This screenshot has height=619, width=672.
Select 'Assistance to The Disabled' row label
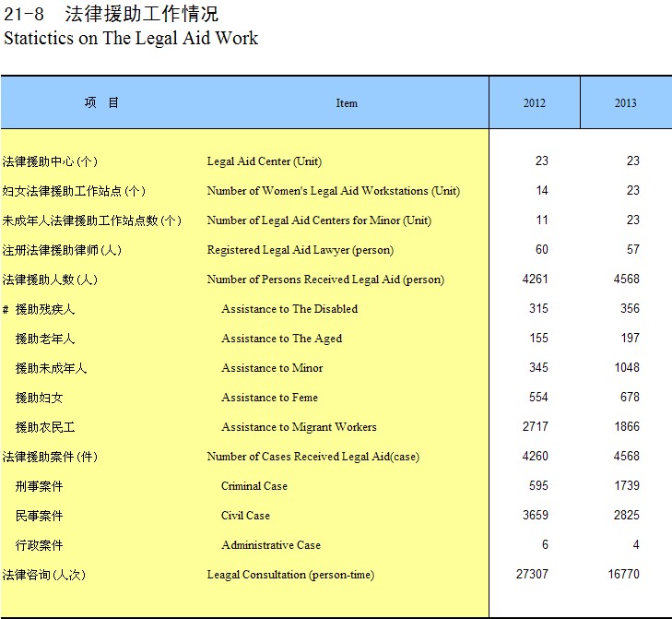[x=289, y=309]
